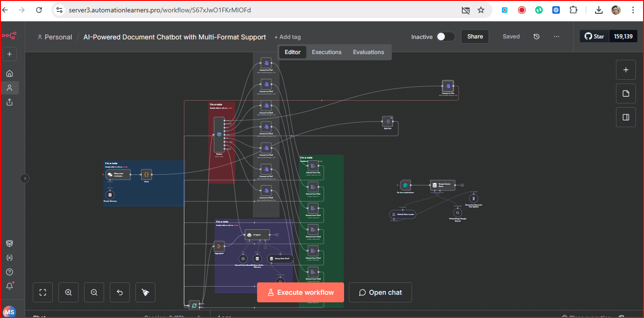Screen dimensions: 644x318
Task: Open the On form submission trigger node
Action: click(x=405, y=185)
